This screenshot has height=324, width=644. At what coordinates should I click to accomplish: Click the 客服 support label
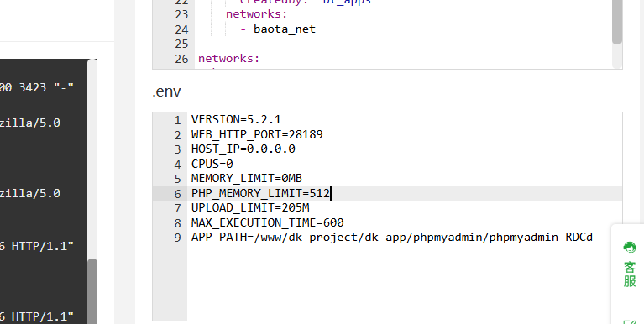click(x=630, y=274)
